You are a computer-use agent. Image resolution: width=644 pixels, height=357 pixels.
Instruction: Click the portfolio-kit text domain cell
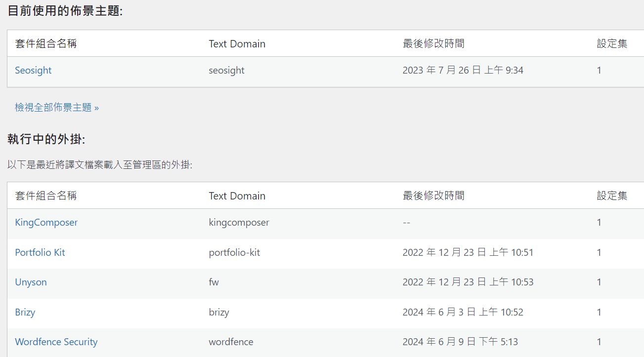pos(234,252)
